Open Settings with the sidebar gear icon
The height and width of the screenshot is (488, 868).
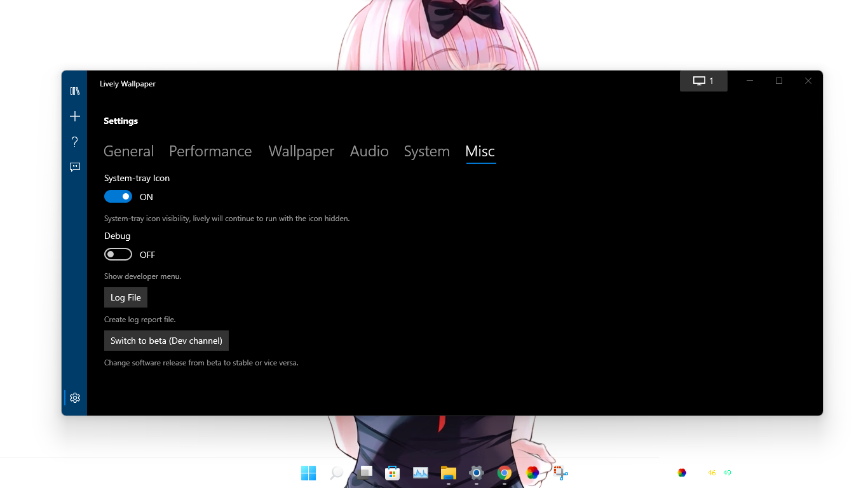(x=74, y=397)
